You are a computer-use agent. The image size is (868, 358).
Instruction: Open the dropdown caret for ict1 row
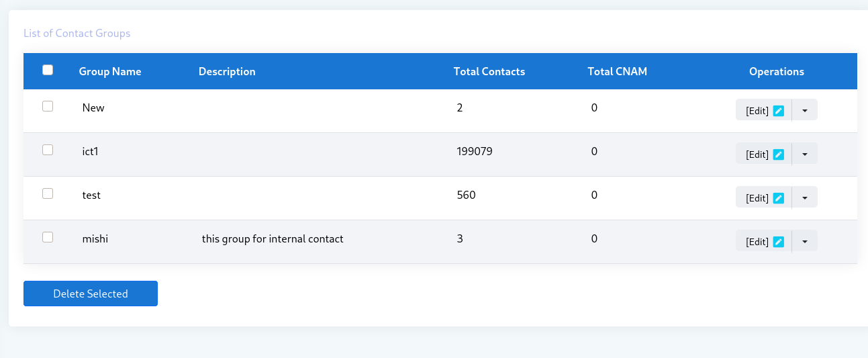[x=805, y=154]
